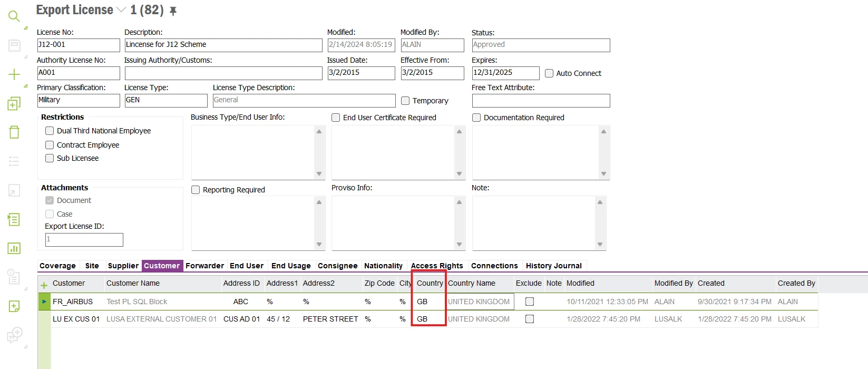Click the Delete trash can icon
868x369 pixels.
pos(14,132)
